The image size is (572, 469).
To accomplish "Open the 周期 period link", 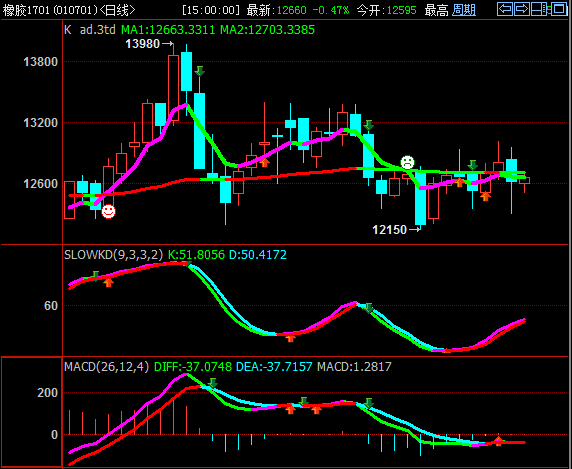I will click(464, 10).
